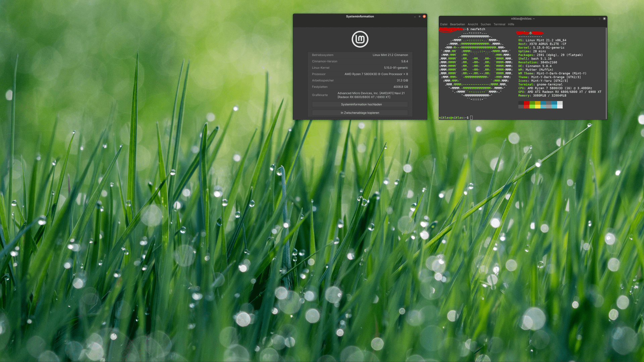Click the DE: Cinnamon 5.8.4 line
The image size is (644, 362).
click(x=535, y=66)
